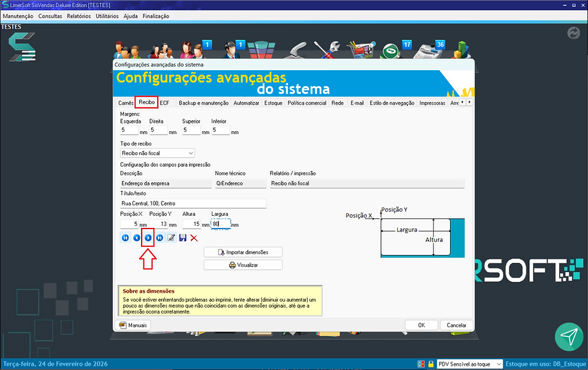This screenshot has height=370, width=588.
Task: Open the businessman icon with badge 1
Action: coord(232,50)
